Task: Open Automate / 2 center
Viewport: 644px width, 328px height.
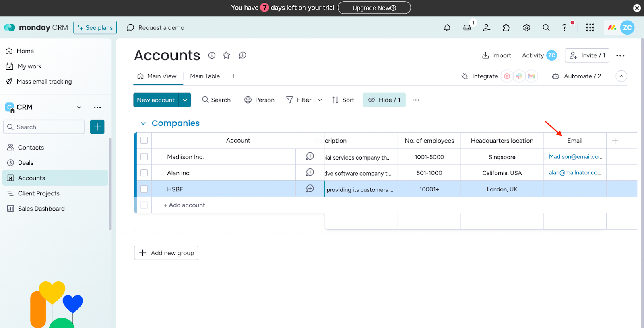Action: 576,76
